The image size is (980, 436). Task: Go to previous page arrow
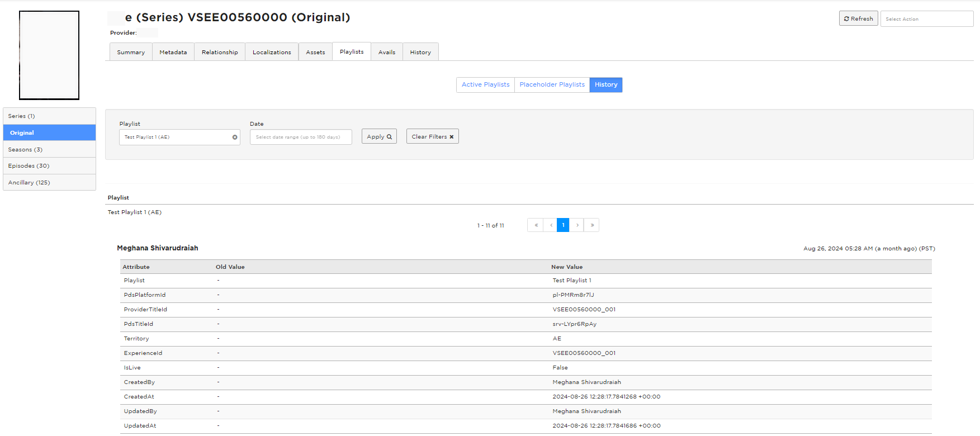[551, 225]
